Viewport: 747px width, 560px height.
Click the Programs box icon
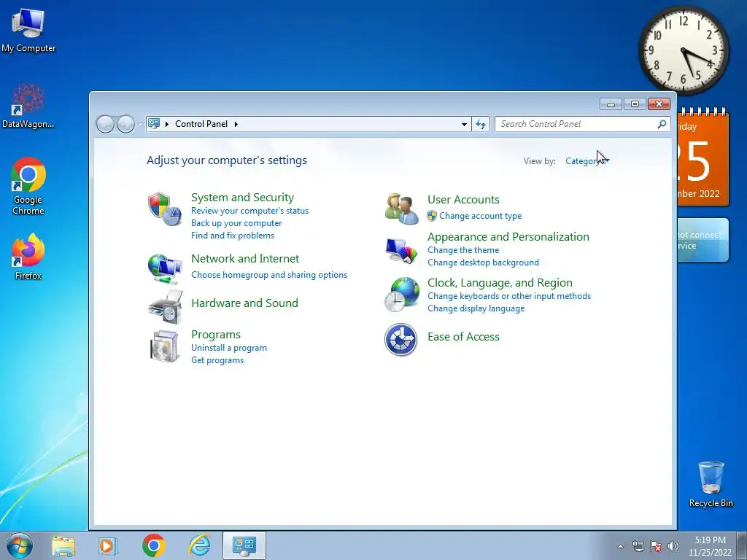pos(164,346)
